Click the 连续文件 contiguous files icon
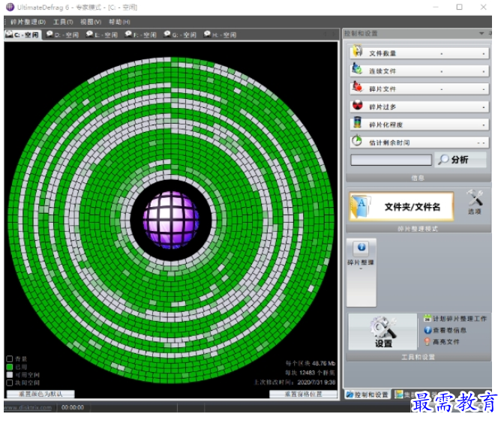This screenshot has width=504, height=426. [357, 69]
